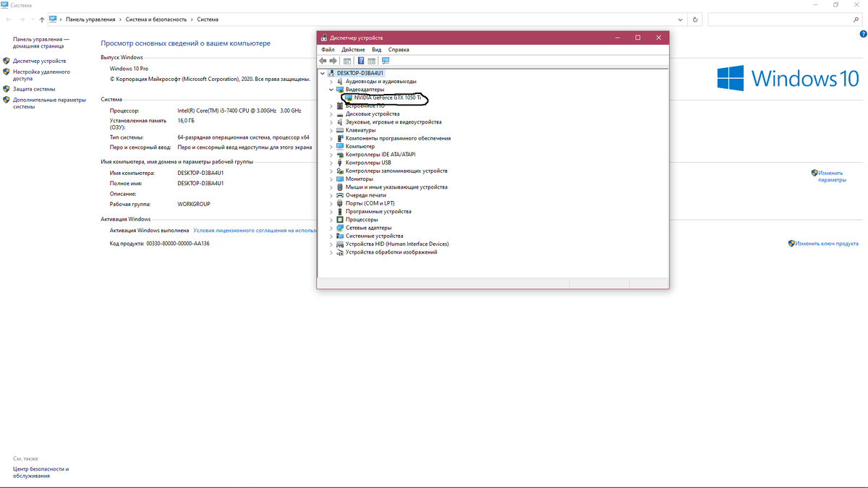
Task: Toggle the console tree icon in Device Manager toolbar
Action: pyautogui.click(x=347, y=61)
